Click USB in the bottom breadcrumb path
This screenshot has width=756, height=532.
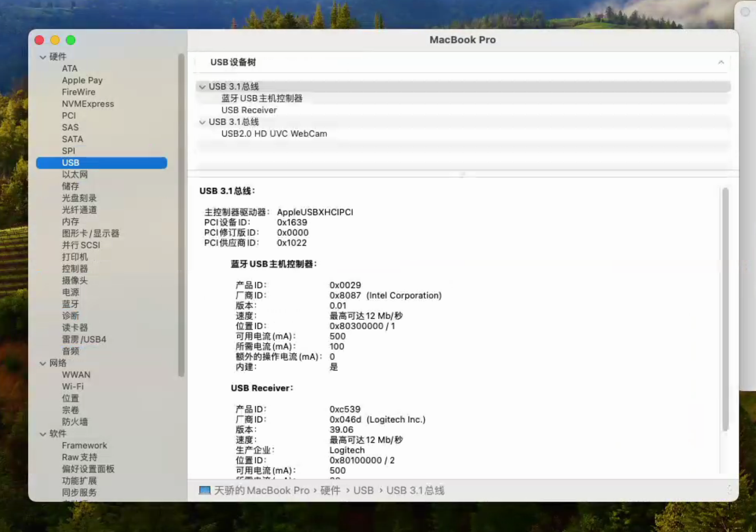(x=363, y=490)
